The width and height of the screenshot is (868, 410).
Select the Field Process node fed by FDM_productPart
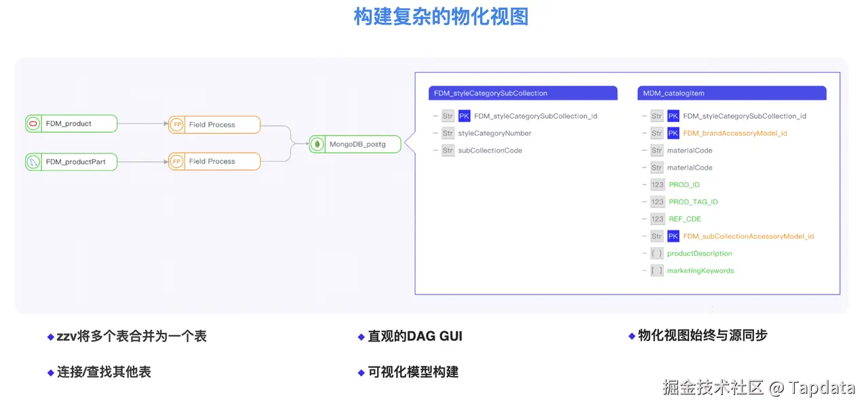tap(214, 162)
